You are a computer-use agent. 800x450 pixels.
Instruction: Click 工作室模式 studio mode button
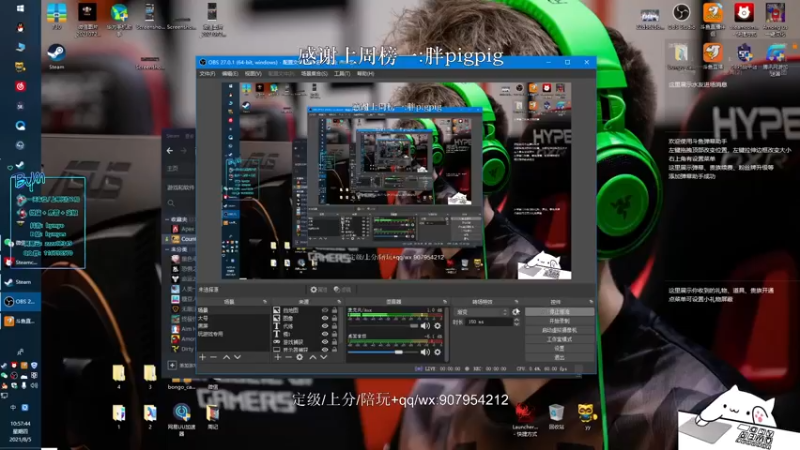coord(559,339)
